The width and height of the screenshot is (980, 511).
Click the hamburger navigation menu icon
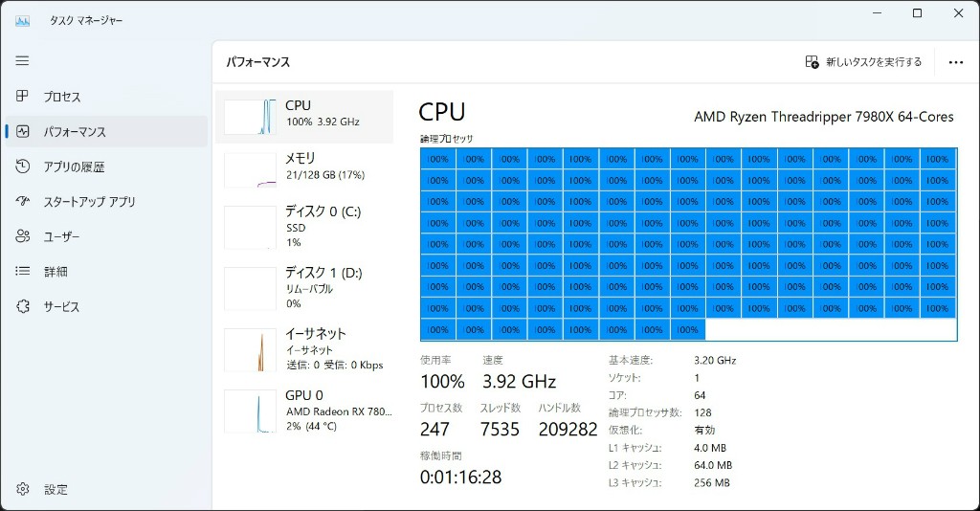tap(22, 60)
